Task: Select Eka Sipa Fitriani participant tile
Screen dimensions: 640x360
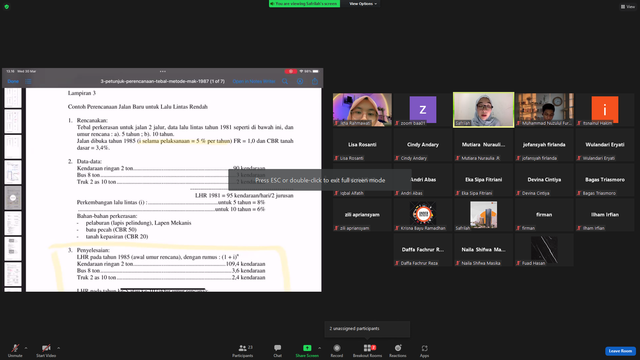Action: [483, 180]
